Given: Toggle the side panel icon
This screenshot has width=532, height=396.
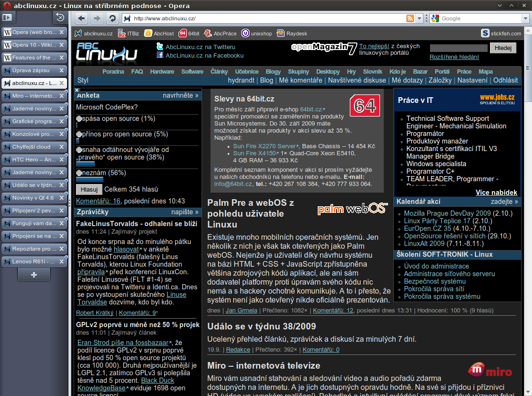Looking at the screenshot, I should click(8, 18).
